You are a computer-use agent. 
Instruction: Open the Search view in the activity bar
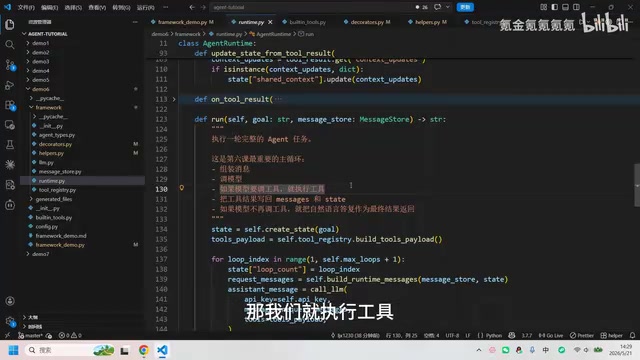click(10, 44)
